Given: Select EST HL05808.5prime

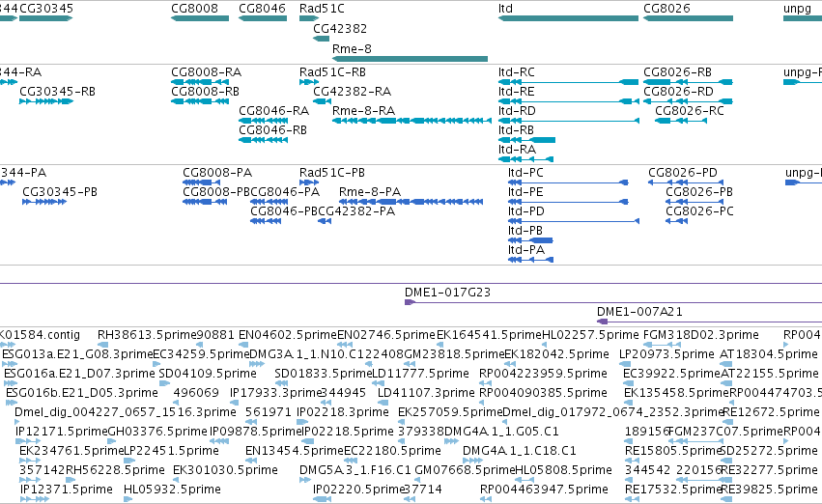Looking at the screenshot, I should coord(563,470).
